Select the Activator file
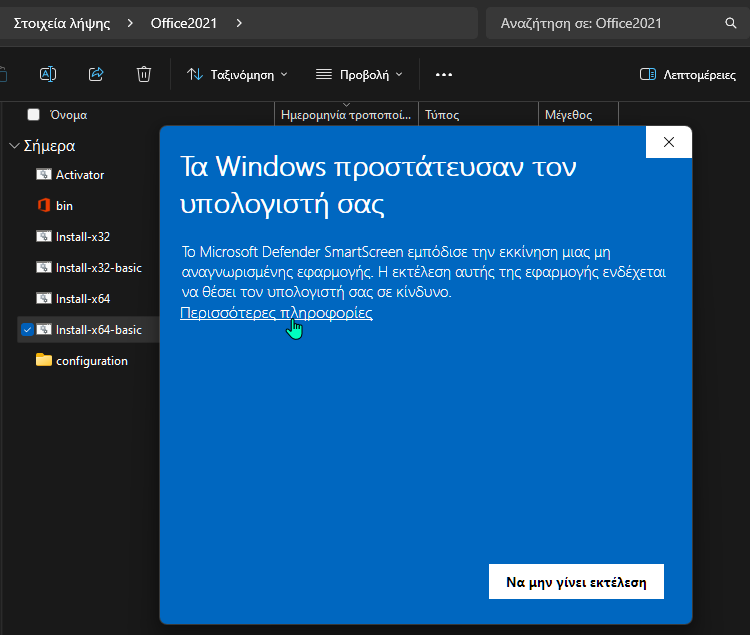 [79, 175]
